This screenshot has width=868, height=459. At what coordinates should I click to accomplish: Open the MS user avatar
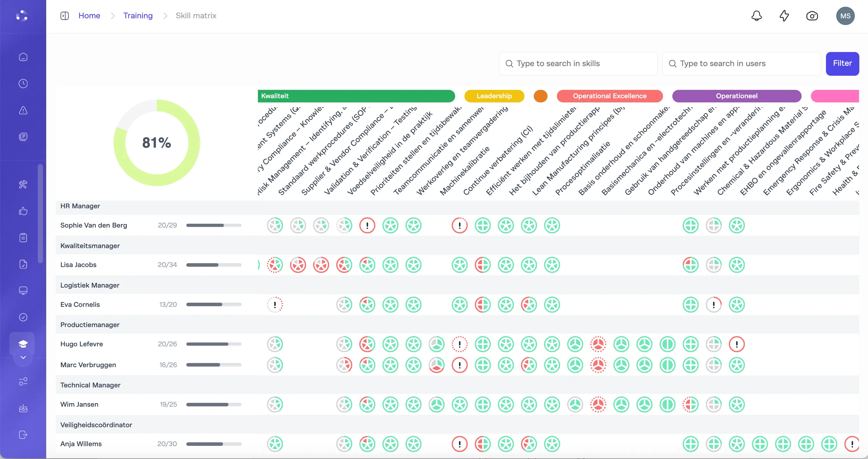click(845, 16)
